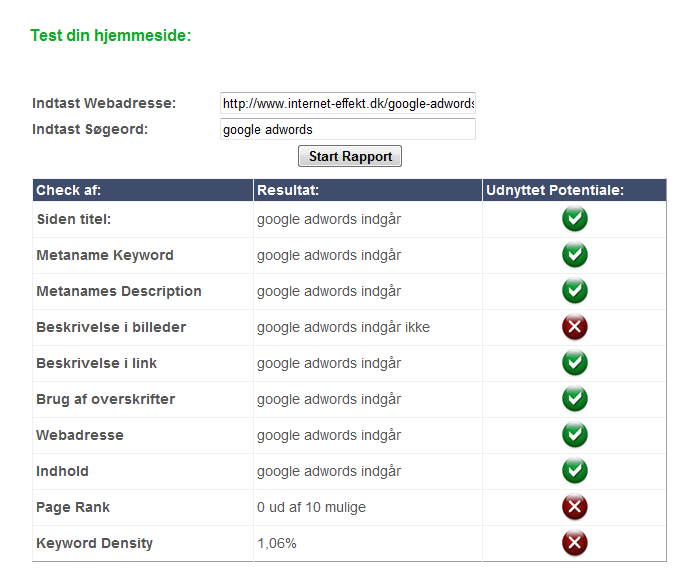The image size is (676, 575).
Task: Start the report with Start Rapport
Action: 350,156
